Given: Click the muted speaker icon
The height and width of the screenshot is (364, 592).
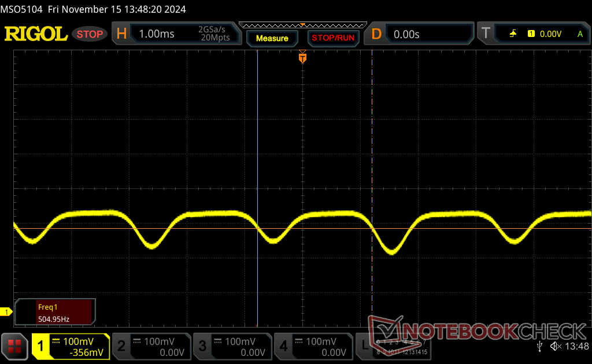Looking at the screenshot, I should 556,346.
